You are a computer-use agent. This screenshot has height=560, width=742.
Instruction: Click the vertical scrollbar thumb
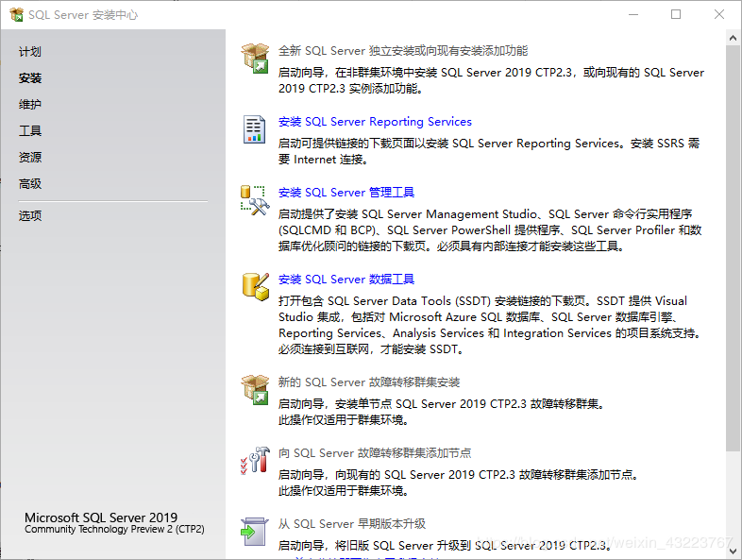click(733, 248)
